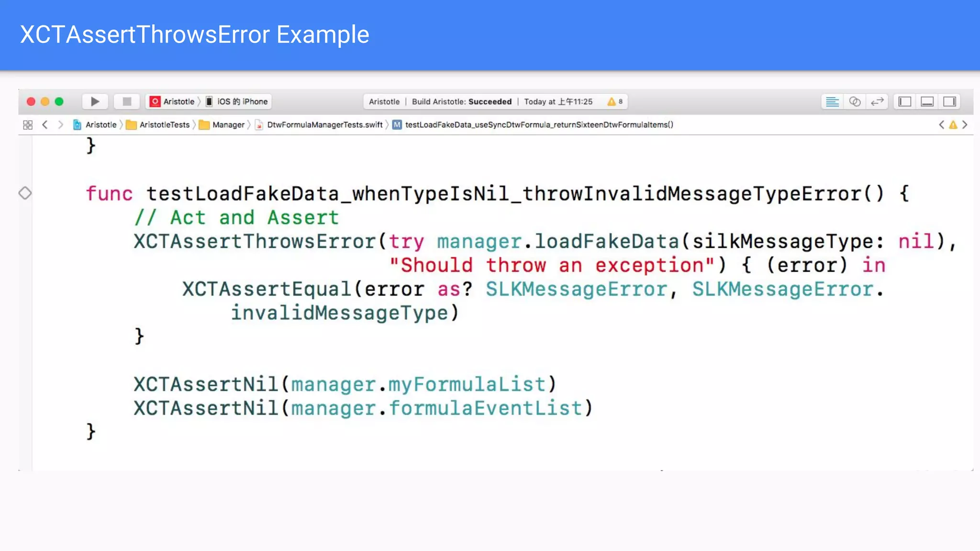Screen dimensions: 980x551
Task: Jump to the next issue arrow
Action: coord(965,125)
